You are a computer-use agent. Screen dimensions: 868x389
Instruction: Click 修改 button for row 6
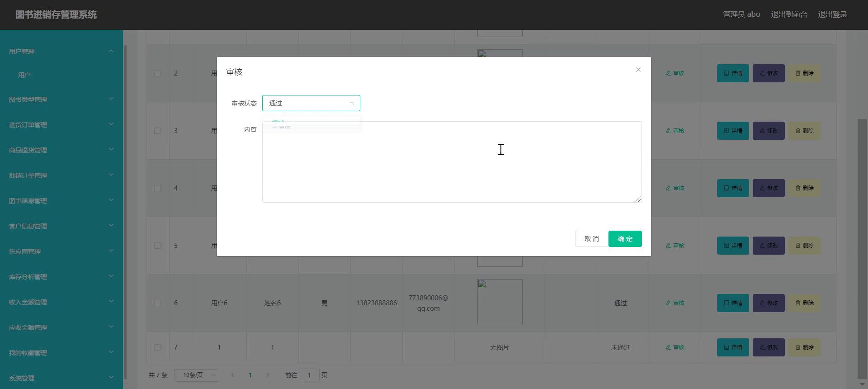(x=768, y=303)
